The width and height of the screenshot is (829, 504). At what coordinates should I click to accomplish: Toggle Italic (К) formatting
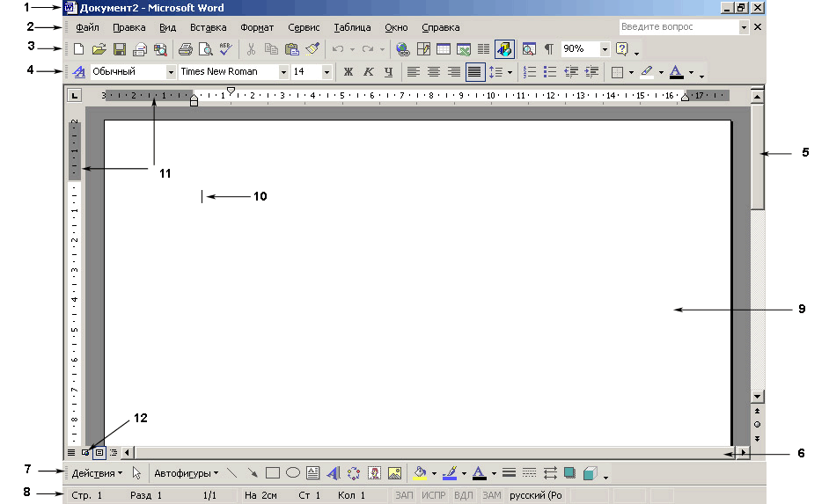[x=369, y=72]
